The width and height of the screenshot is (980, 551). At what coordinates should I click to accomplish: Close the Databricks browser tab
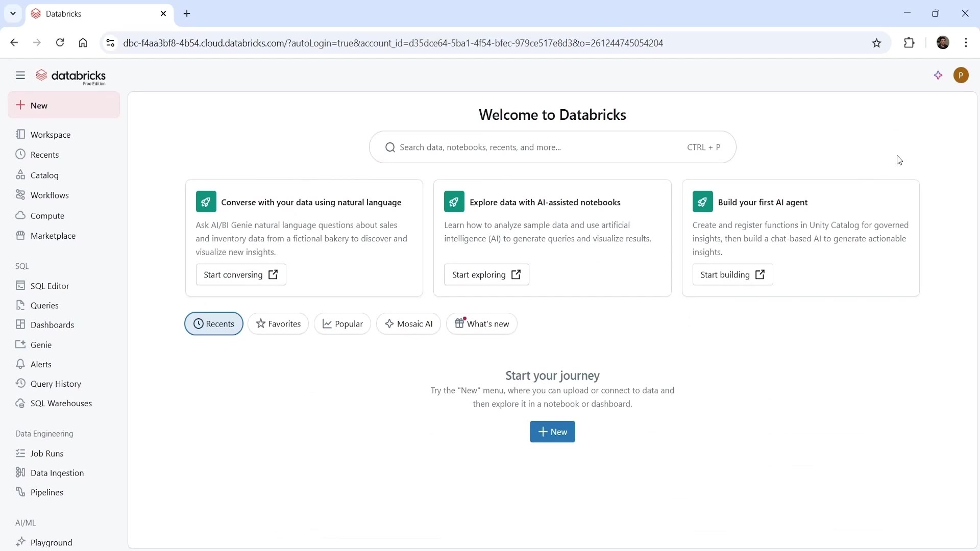(x=163, y=14)
